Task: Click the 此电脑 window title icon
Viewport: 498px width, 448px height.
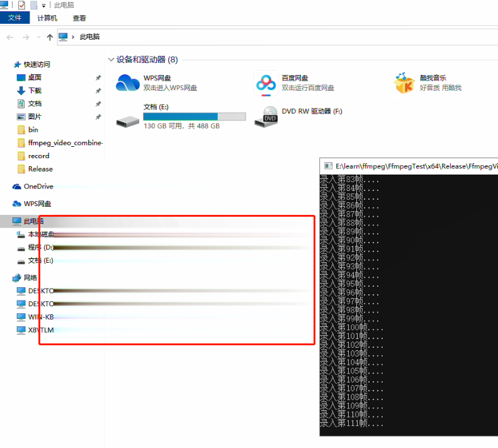Action: (x=4, y=5)
